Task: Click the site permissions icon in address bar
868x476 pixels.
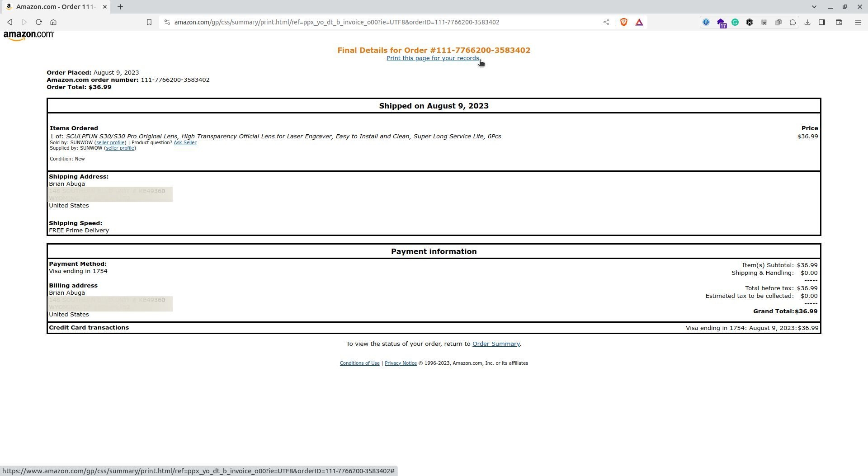Action: [167, 22]
